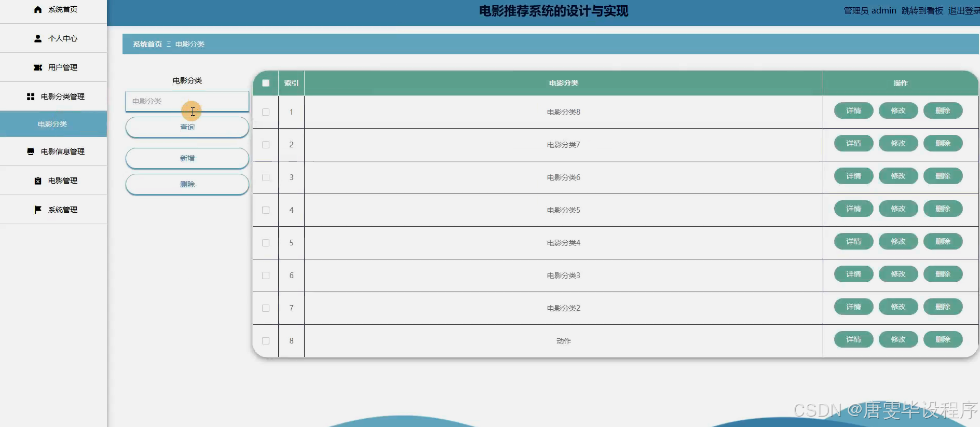
Task: Click 修改 for 电影分类3
Action: [898, 274]
